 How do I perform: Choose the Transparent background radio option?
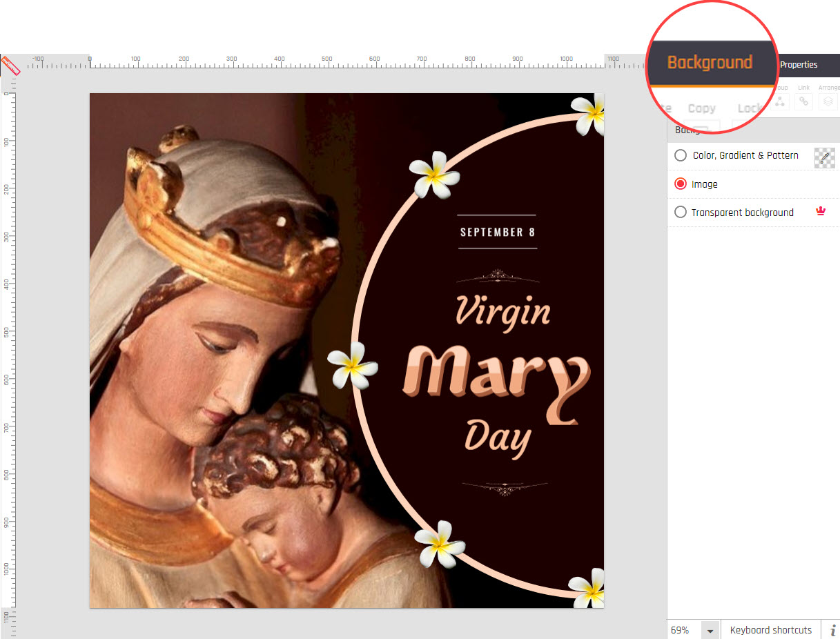681,213
